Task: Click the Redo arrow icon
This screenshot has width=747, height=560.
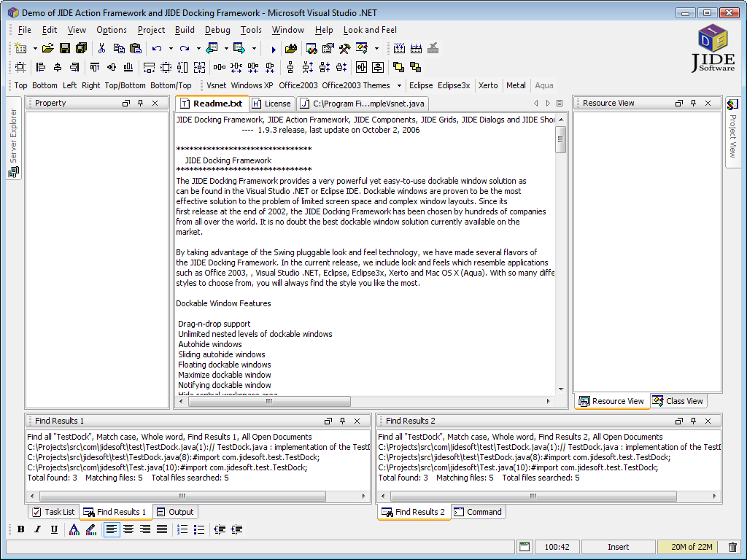Action: click(x=185, y=48)
